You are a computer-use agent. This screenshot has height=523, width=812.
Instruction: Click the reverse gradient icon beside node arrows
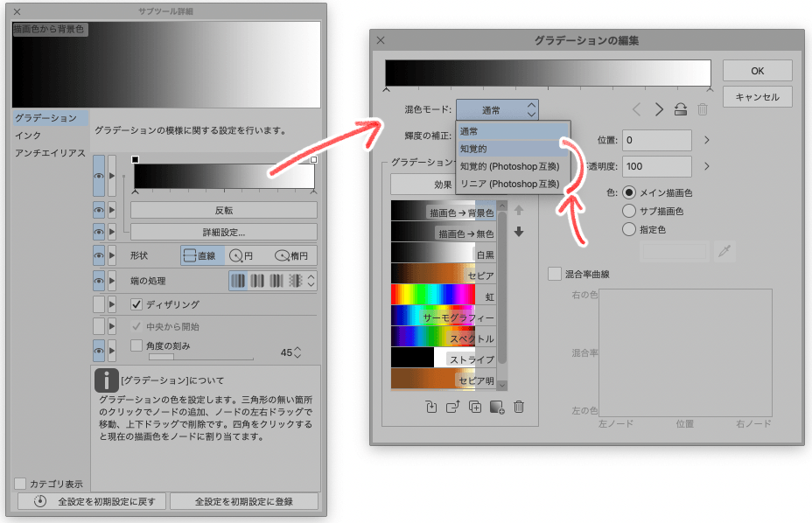(681, 109)
